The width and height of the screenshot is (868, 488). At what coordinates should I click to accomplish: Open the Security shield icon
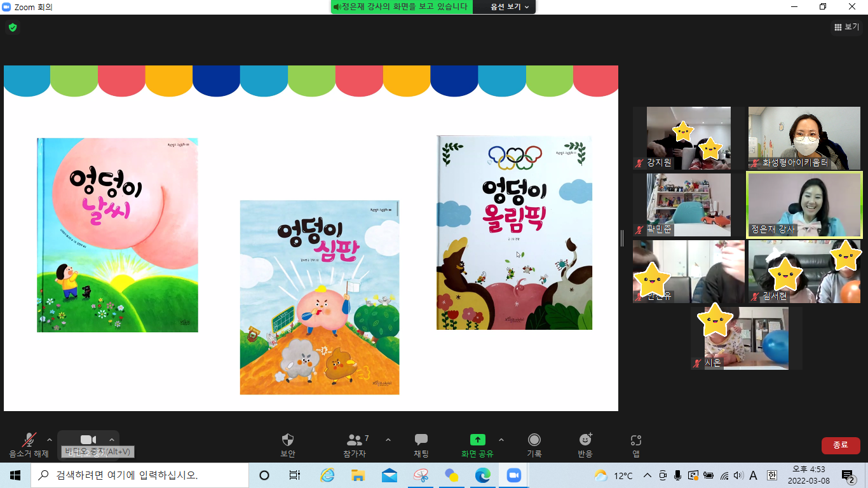(x=288, y=440)
